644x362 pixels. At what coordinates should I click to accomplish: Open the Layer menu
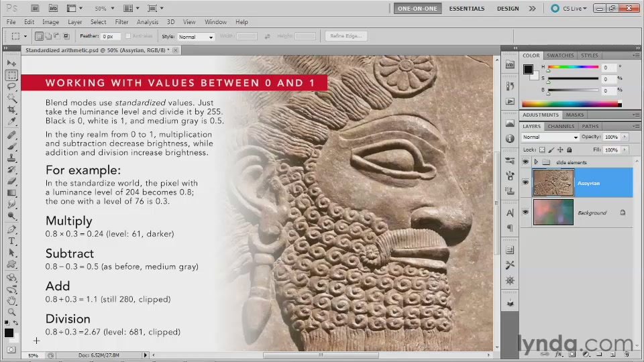(x=74, y=21)
